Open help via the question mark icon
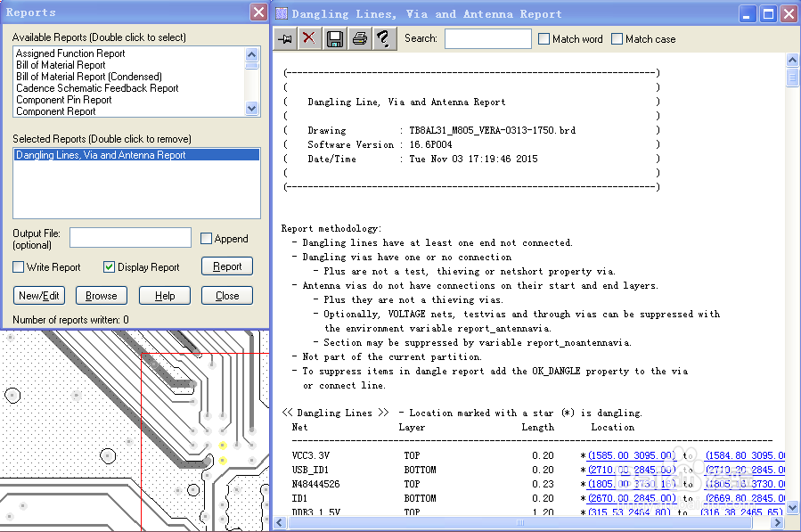 [384, 39]
